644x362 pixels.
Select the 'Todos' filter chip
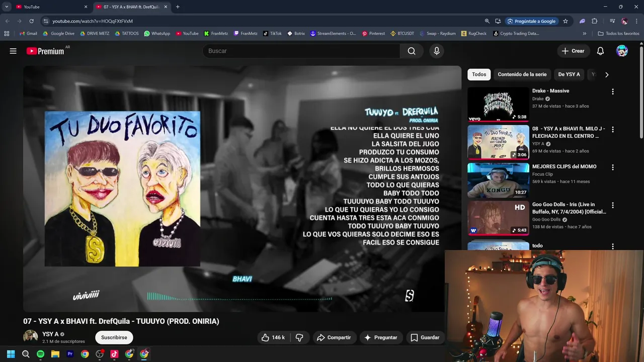479,74
